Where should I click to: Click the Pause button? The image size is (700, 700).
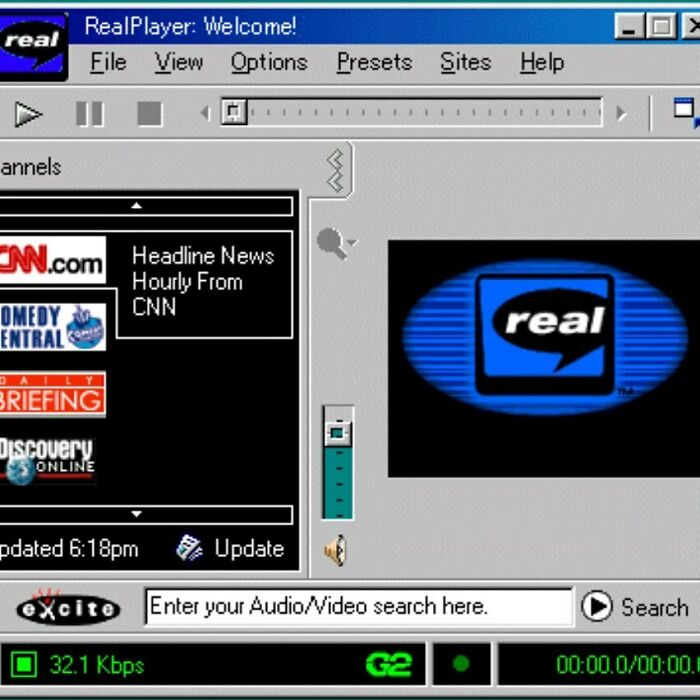point(90,114)
